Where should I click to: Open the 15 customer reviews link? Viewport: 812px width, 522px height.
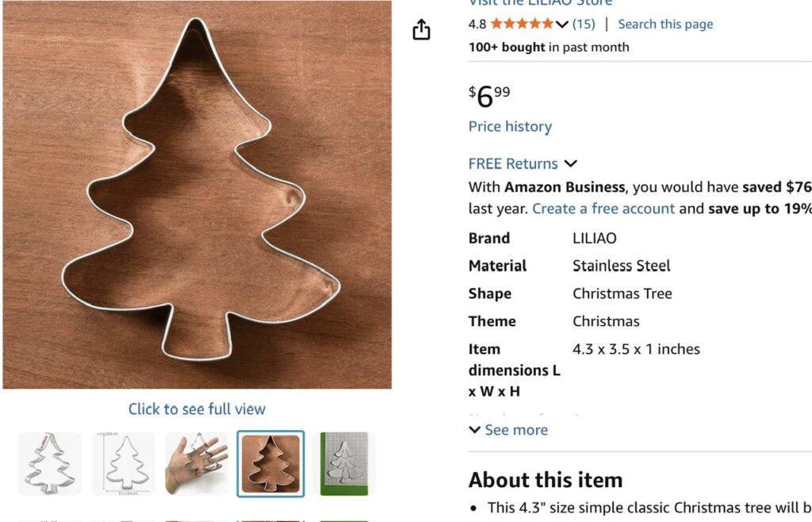click(x=583, y=24)
